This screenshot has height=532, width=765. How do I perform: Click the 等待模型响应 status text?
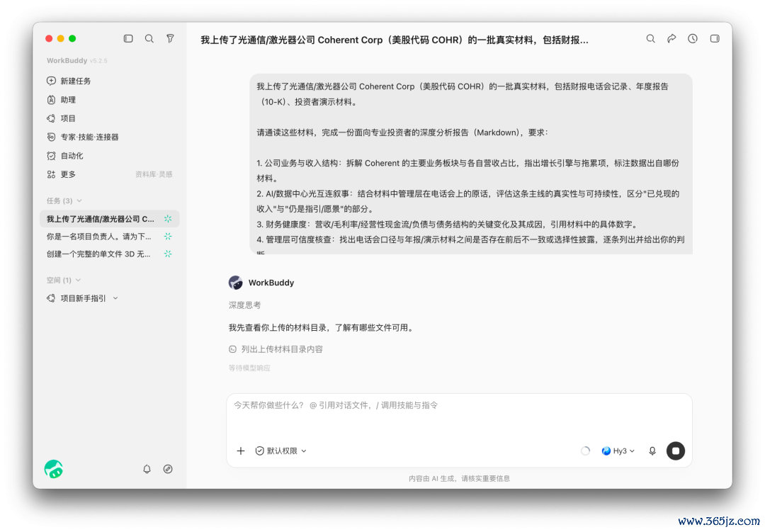[249, 368]
